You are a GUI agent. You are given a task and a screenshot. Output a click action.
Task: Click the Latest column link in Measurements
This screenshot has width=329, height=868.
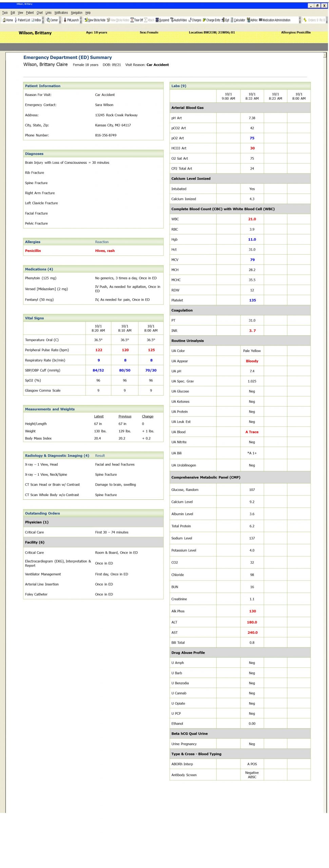pos(99,416)
